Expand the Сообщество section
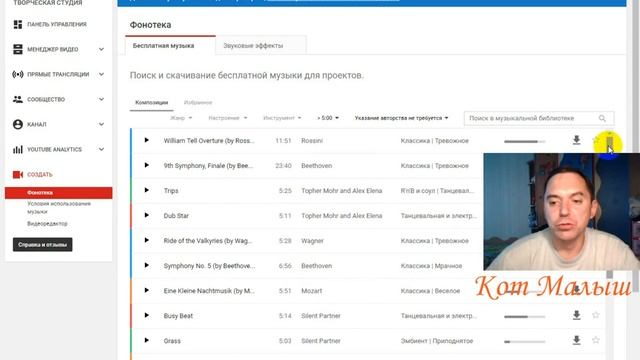 101,99
